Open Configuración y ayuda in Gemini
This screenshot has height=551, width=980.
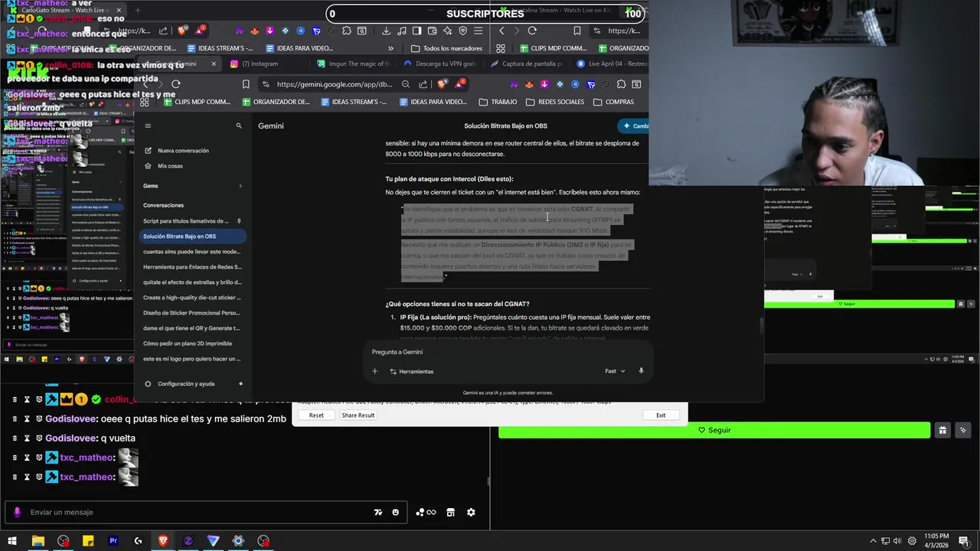pyautogui.click(x=180, y=384)
